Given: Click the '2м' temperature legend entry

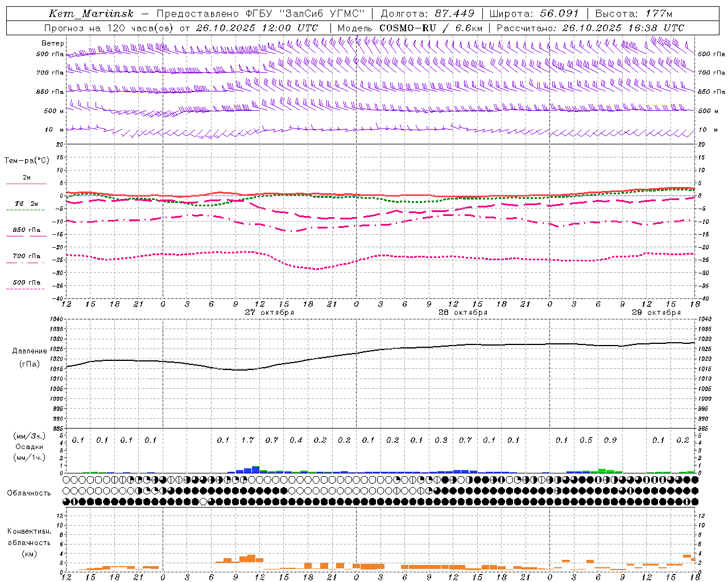Looking at the screenshot, I should click(27, 178).
